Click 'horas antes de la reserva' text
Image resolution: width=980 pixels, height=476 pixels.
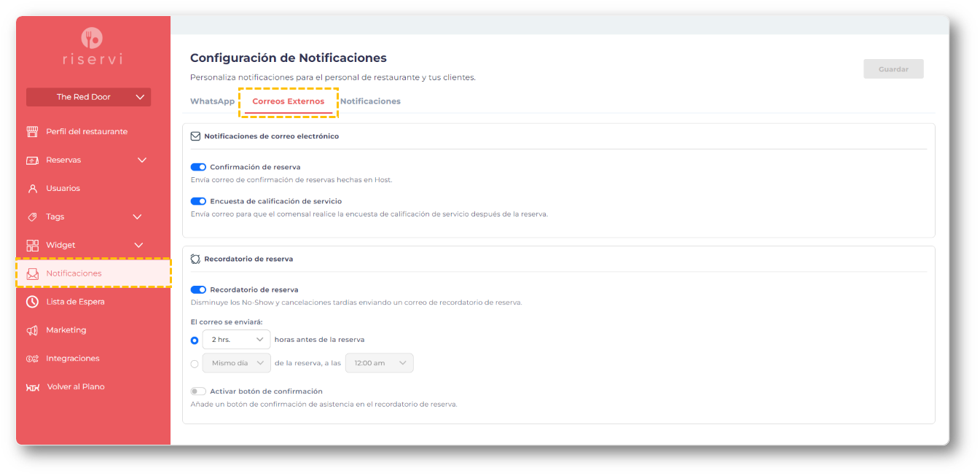click(319, 340)
